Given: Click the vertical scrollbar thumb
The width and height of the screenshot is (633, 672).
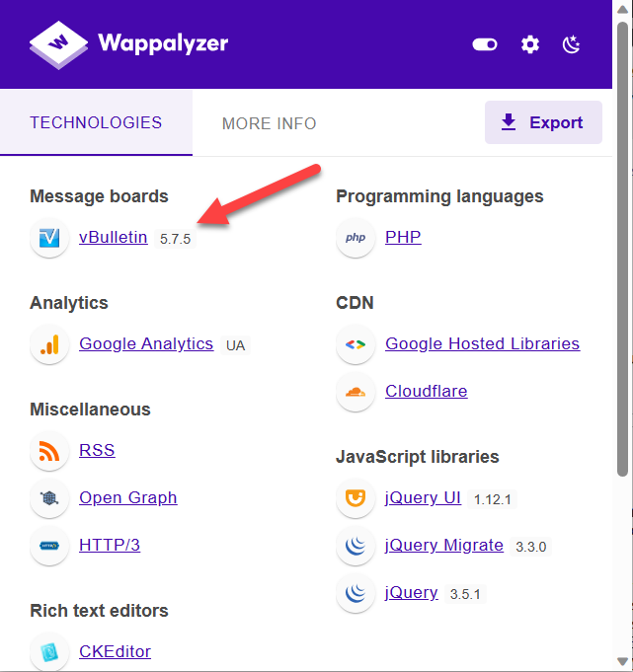Looking at the screenshot, I should 622,249.
